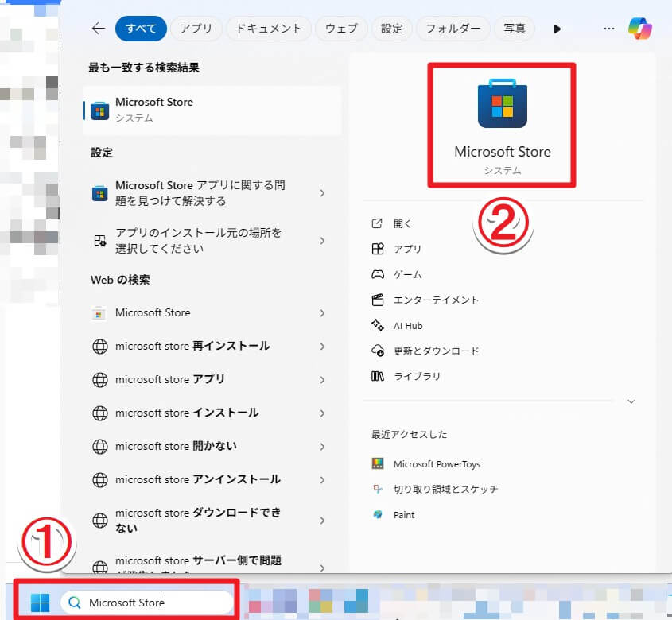Expand chevron for microsoft store ダウンロードできない
The image size is (672, 620).
coord(322,521)
